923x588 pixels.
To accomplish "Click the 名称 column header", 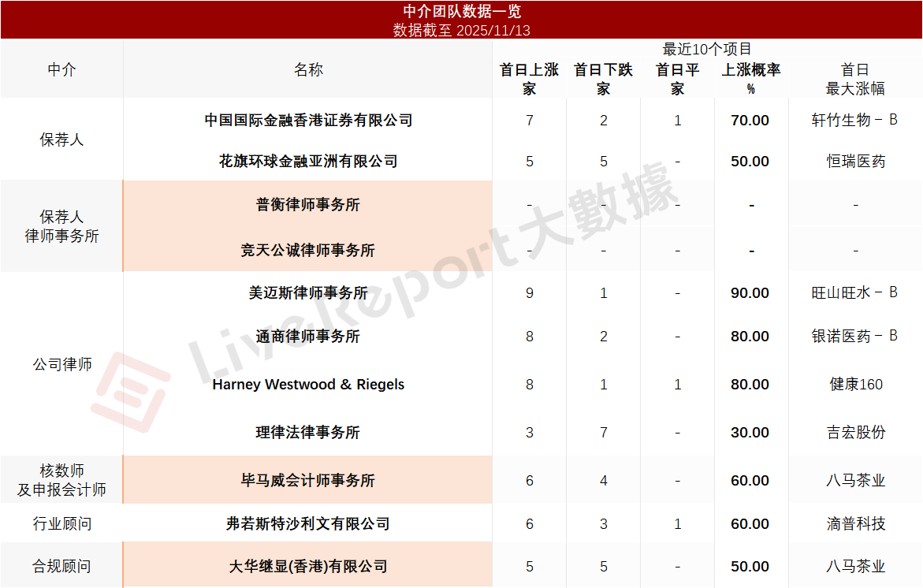I will tap(308, 69).
